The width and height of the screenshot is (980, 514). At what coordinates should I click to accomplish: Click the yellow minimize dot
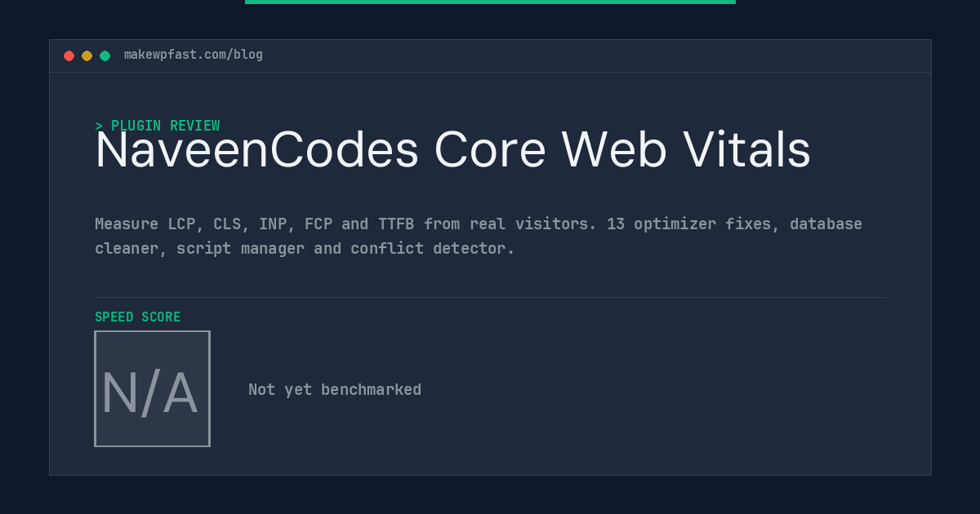click(87, 55)
